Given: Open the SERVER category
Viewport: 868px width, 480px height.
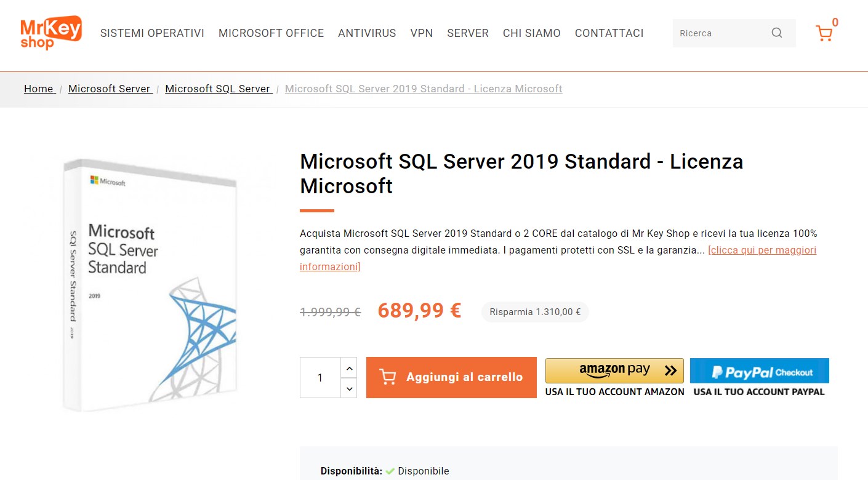Looking at the screenshot, I should [467, 33].
